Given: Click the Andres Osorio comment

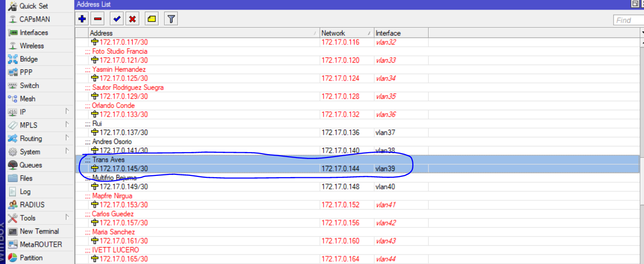Looking at the screenshot, I should pos(112,142).
